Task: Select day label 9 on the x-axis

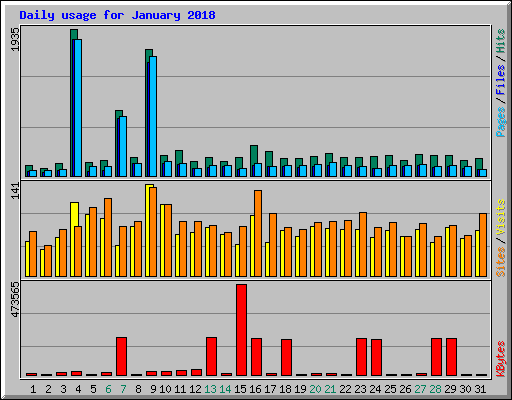Action: 153,389
